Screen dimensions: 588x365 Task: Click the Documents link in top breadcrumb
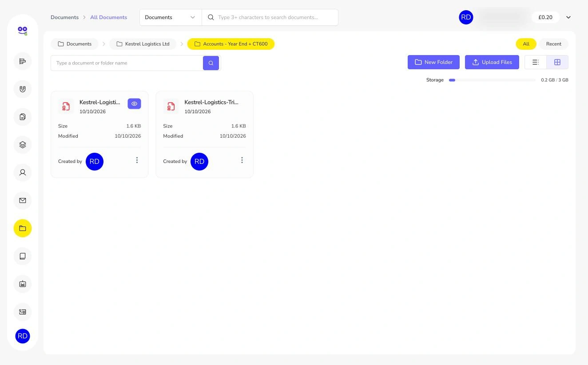click(64, 17)
